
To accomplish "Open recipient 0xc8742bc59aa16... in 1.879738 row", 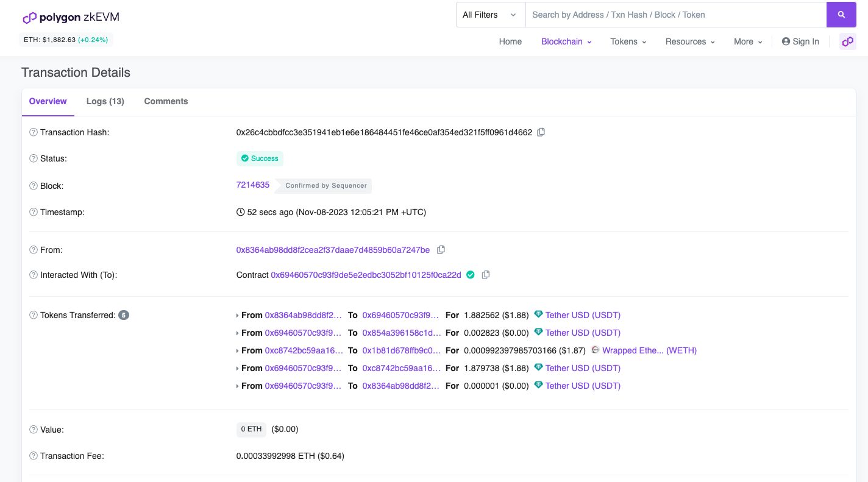I will 401,368.
